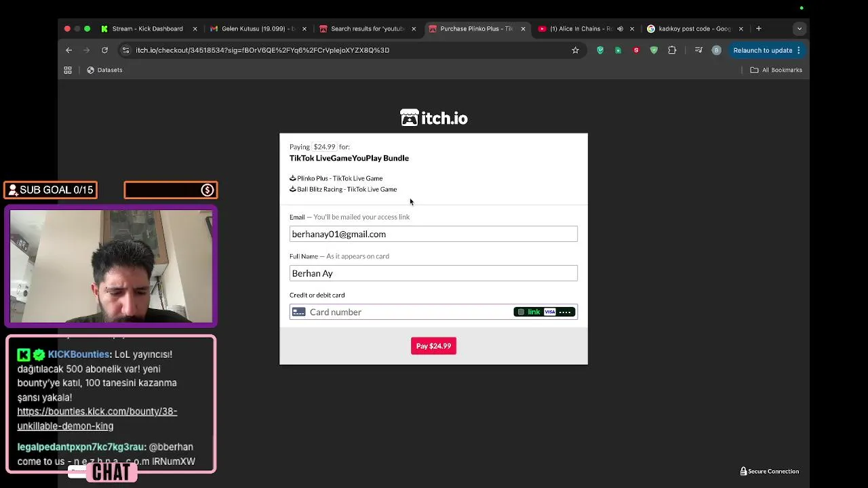Bookmark this page with the star icon
The height and width of the screenshot is (488, 868).
coord(575,50)
